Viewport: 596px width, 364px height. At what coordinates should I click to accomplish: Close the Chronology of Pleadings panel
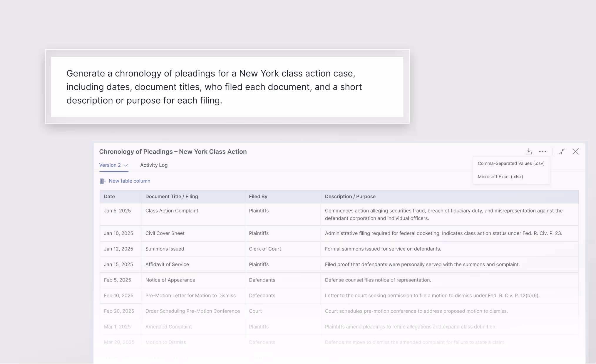[576, 151]
